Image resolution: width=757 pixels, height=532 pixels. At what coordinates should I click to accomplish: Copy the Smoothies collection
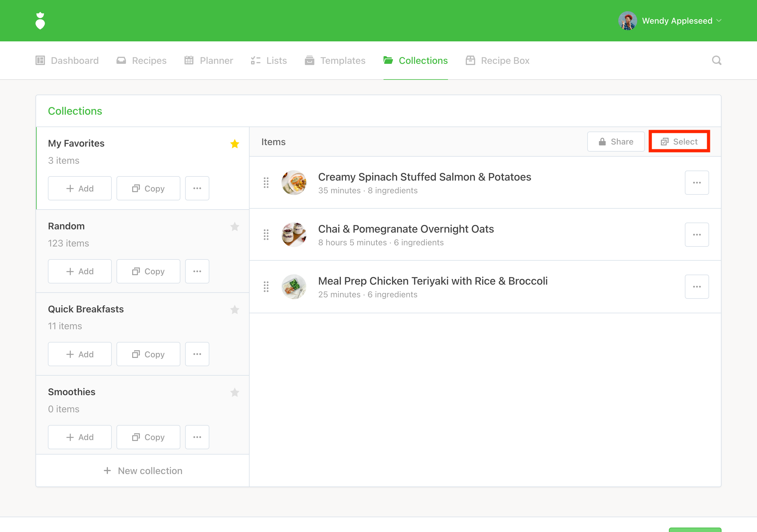[148, 437]
